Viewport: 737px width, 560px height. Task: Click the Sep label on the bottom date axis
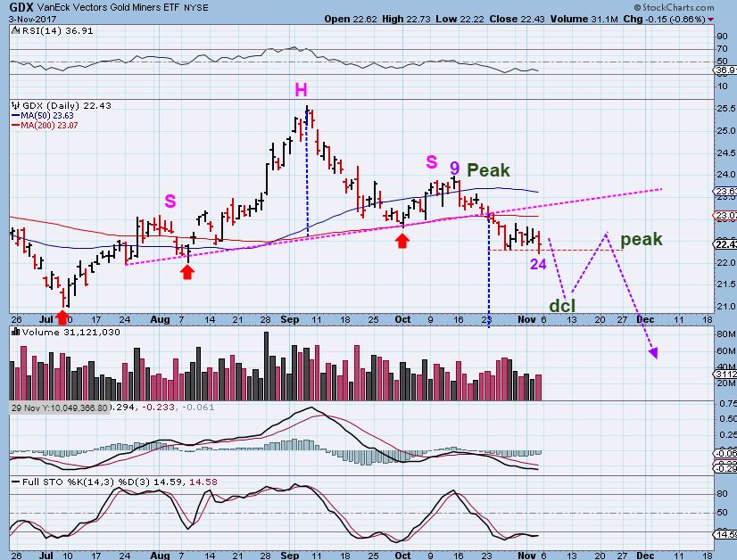pos(289,556)
